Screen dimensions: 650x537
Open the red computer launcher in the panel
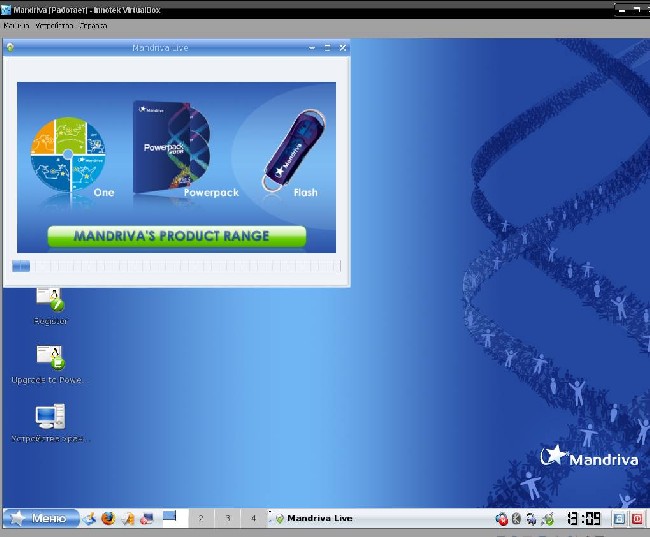(x=147, y=519)
